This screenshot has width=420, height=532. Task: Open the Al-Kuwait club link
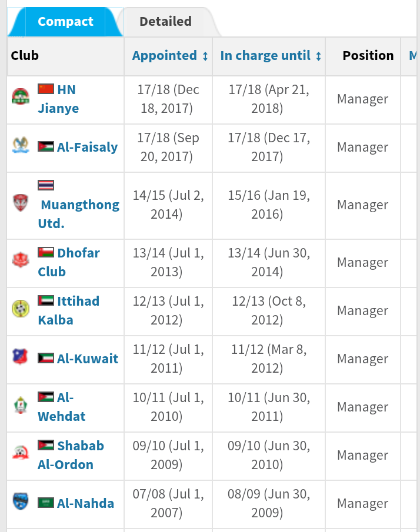point(87,359)
